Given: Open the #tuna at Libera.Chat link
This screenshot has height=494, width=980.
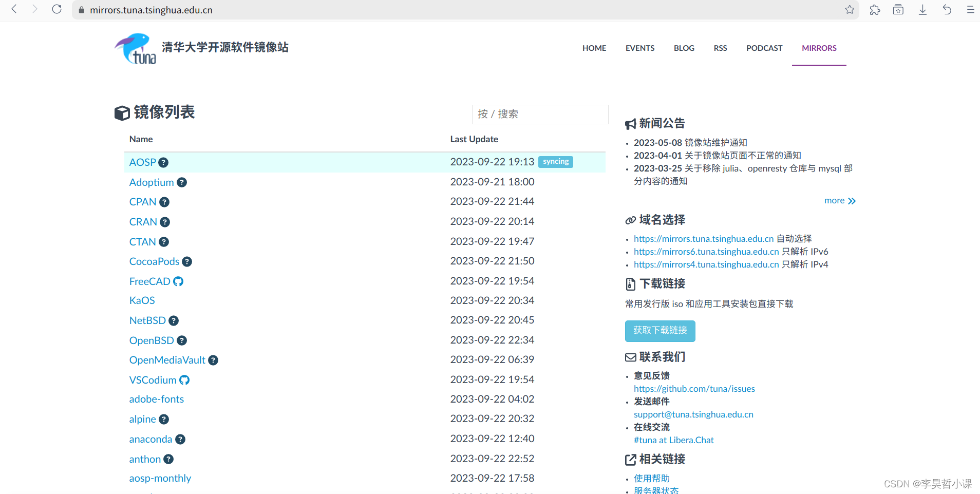Looking at the screenshot, I should pos(674,440).
